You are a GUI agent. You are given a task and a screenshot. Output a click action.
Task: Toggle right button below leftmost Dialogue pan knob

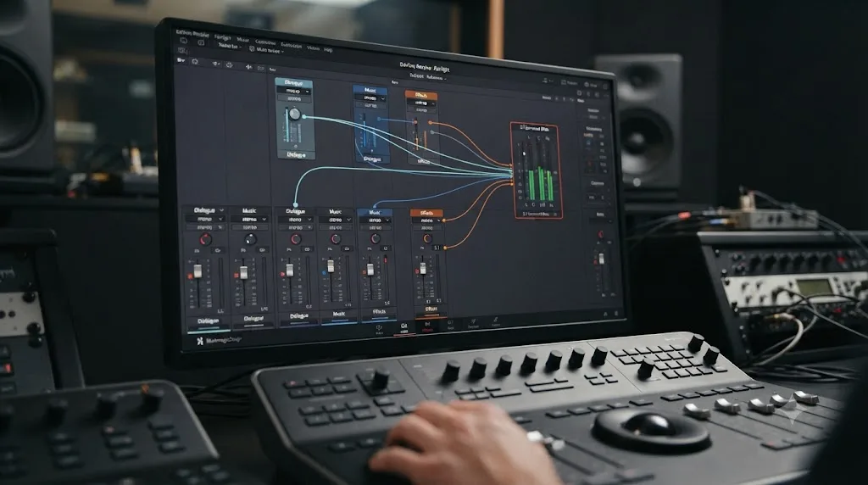click(217, 251)
